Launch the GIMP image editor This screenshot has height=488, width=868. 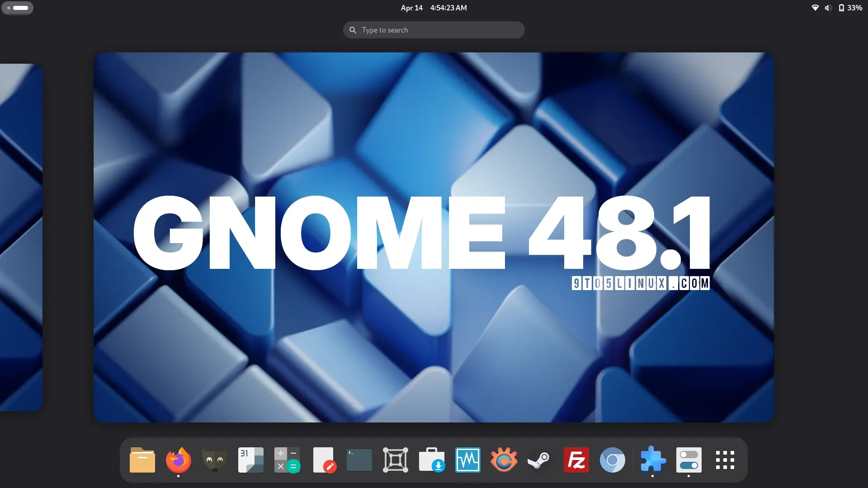click(214, 460)
